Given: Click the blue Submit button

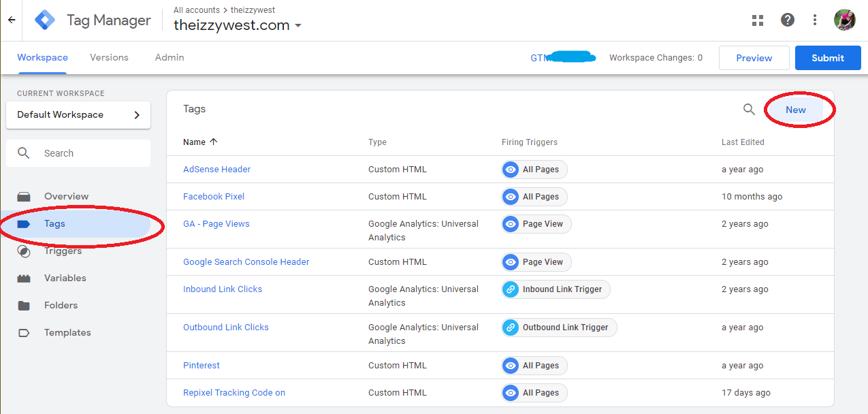Looking at the screenshot, I should click(x=828, y=58).
